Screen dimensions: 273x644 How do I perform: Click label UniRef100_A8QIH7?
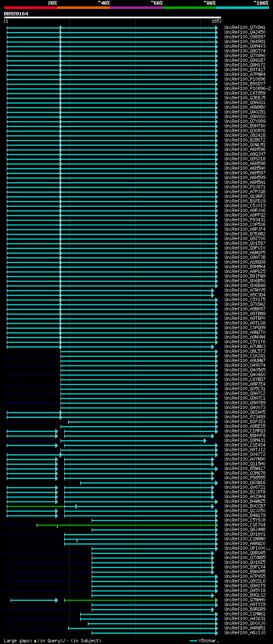tap(245, 154)
